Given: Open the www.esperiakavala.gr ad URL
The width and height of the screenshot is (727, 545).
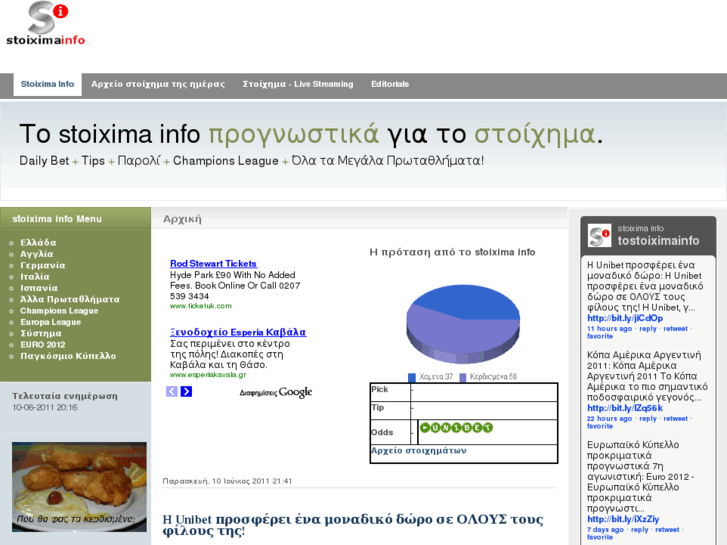Looking at the screenshot, I should click(x=208, y=375).
